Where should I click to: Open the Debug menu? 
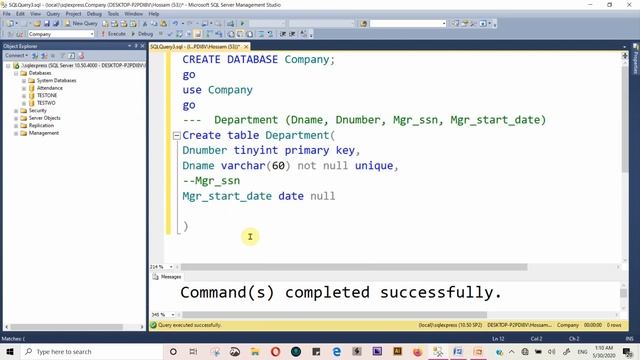[94, 14]
